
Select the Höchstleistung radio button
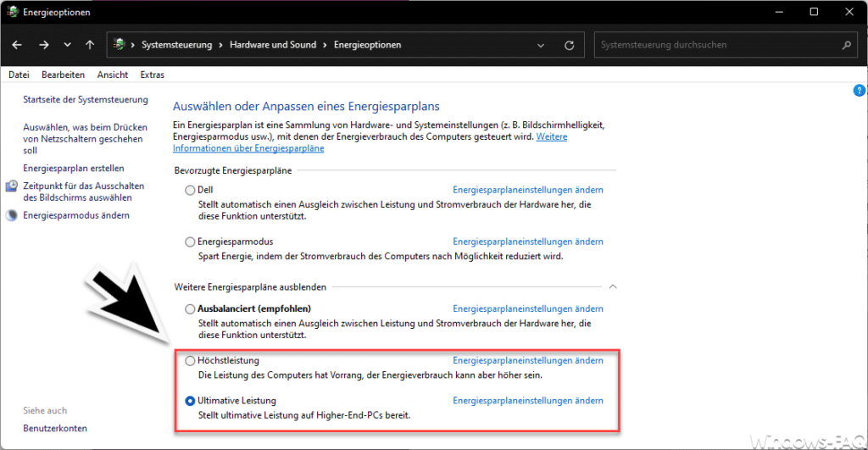(190, 361)
